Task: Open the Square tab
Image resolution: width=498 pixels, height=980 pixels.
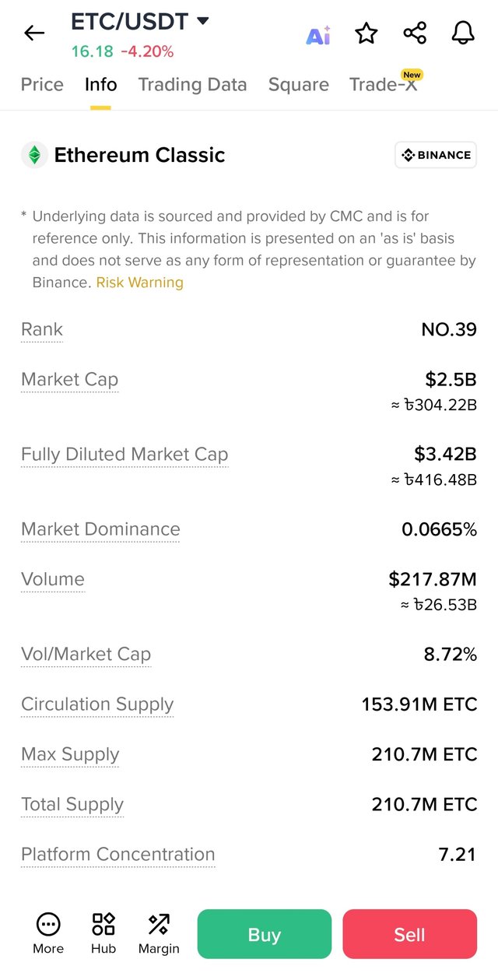Action: tap(298, 85)
